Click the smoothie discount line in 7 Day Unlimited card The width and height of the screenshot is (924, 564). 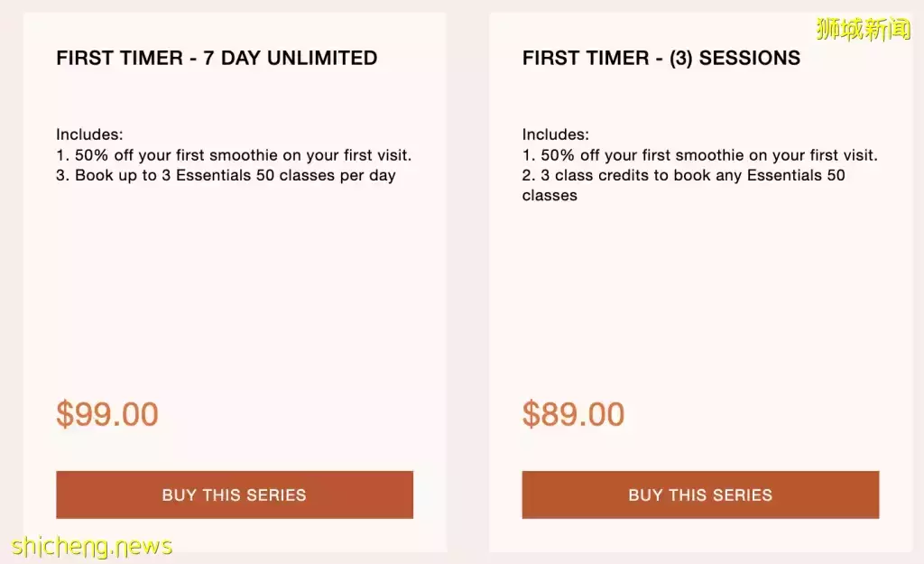click(x=234, y=155)
